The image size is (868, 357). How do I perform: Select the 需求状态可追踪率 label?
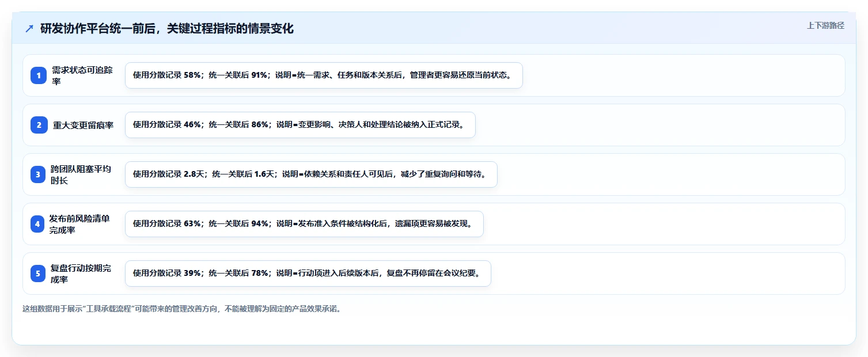click(x=82, y=75)
